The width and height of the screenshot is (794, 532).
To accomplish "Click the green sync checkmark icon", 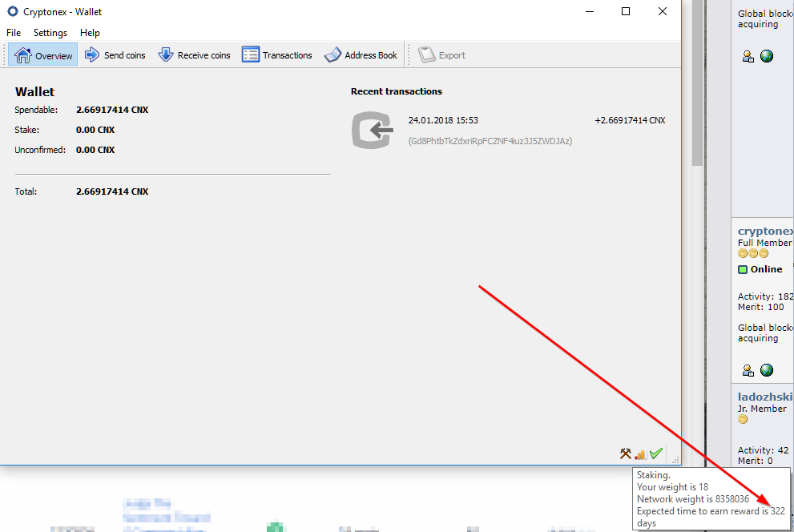I will (655, 453).
